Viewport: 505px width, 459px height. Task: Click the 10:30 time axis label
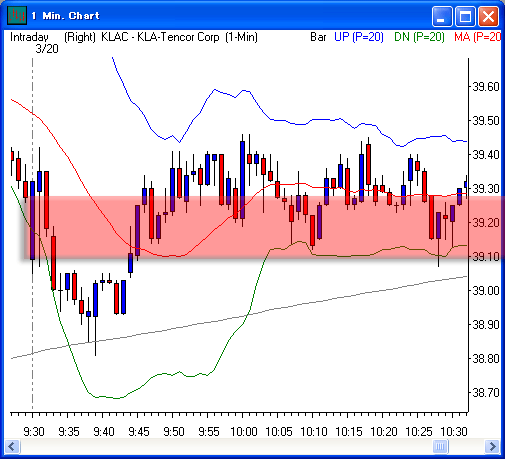click(x=454, y=432)
